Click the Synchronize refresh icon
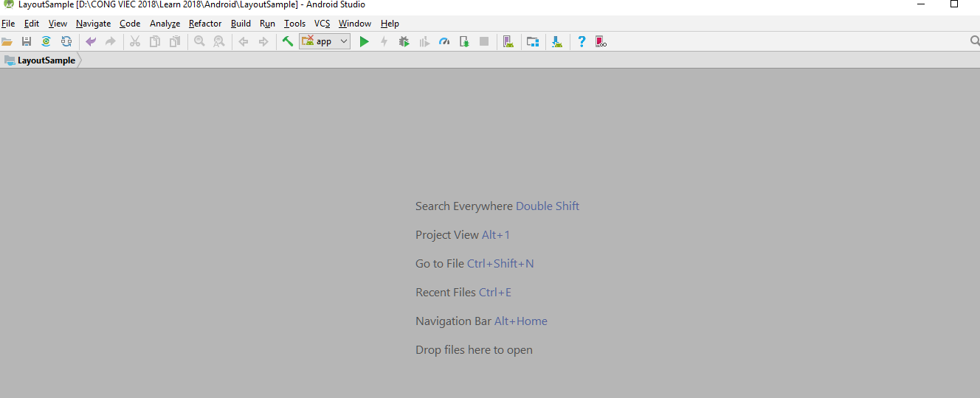This screenshot has width=980, height=398. 46,42
